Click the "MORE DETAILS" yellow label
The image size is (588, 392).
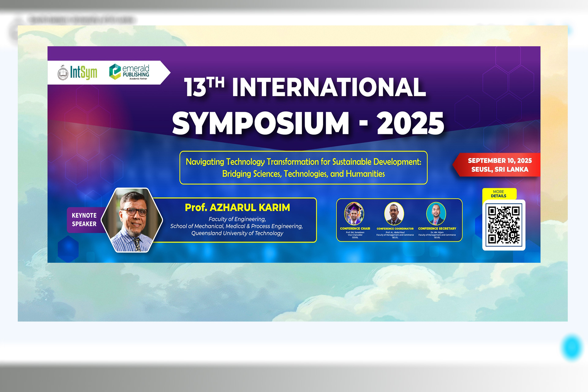pos(499,194)
